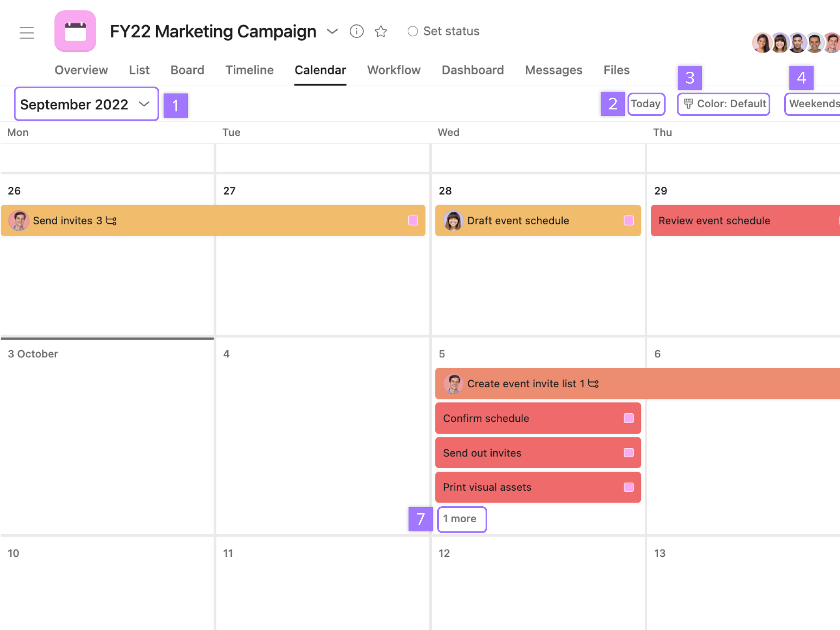Jump to Today in calendar
The image size is (840, 630).
tap(646, 104)
